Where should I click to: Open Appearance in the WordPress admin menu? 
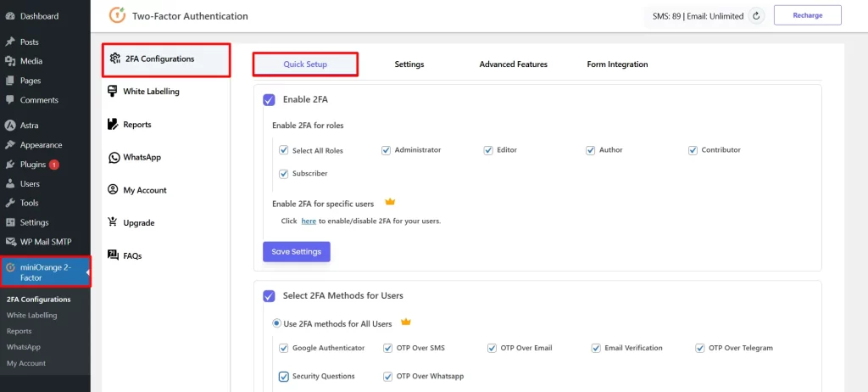(x=41, y=145)
